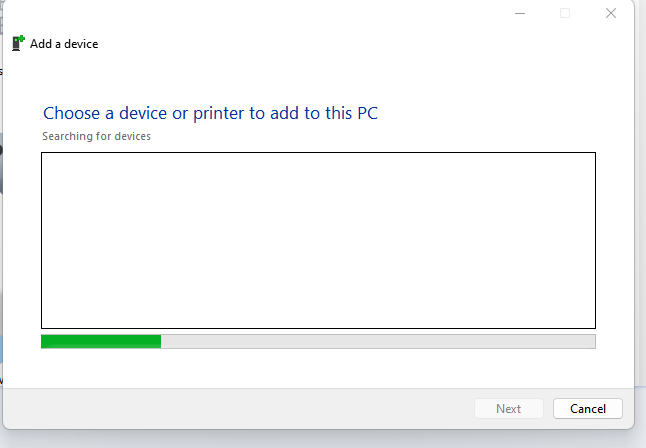Click inside the empty device list box
Image resolution: width=646 pixels, height=448 pixels.
(318, 240)
